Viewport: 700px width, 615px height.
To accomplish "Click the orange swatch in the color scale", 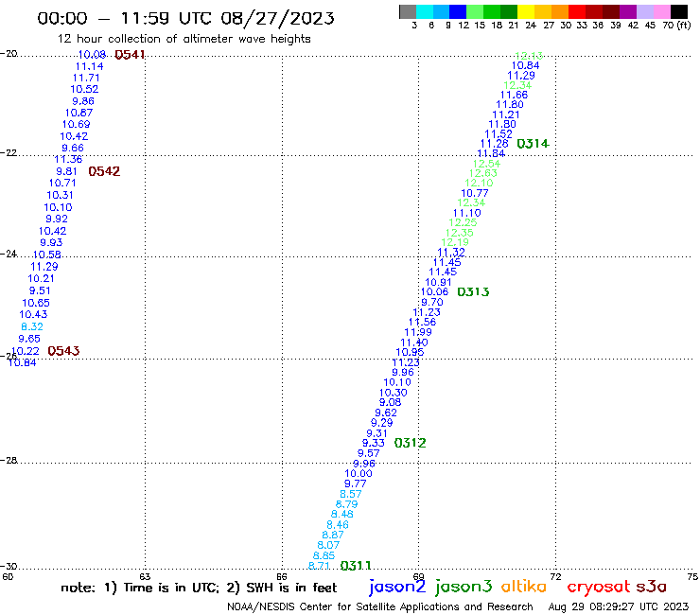I will tap(560, 11).
